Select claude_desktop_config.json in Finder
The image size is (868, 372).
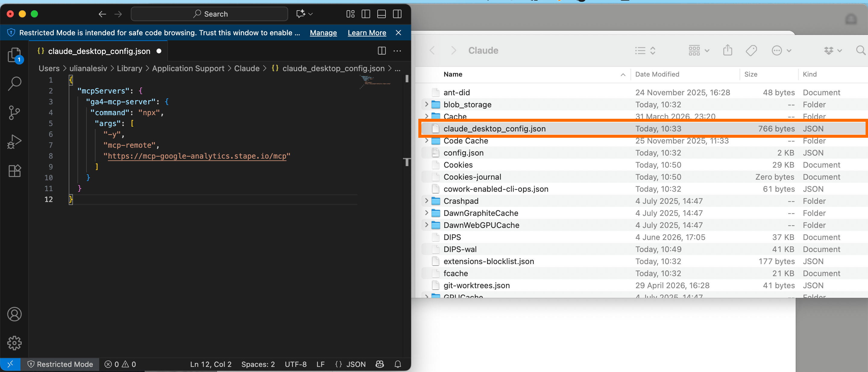point(643,128)
